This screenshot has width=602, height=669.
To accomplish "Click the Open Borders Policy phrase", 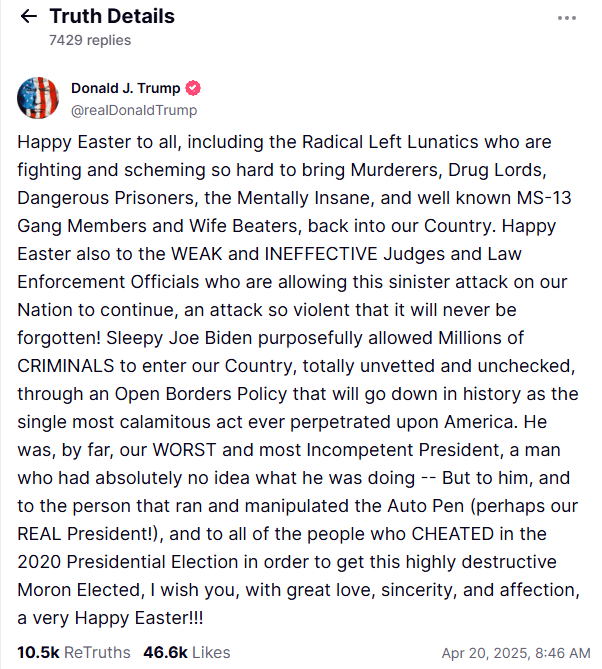I will pos(201,394).
